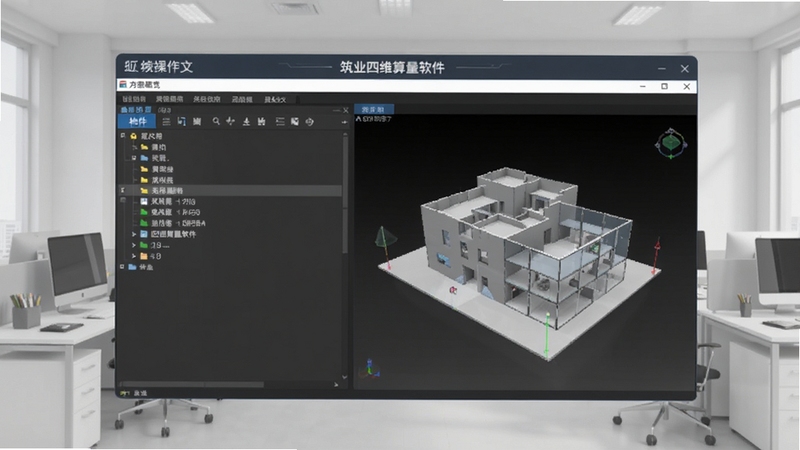Click the list icon left of the picture icon

point(280,121)
